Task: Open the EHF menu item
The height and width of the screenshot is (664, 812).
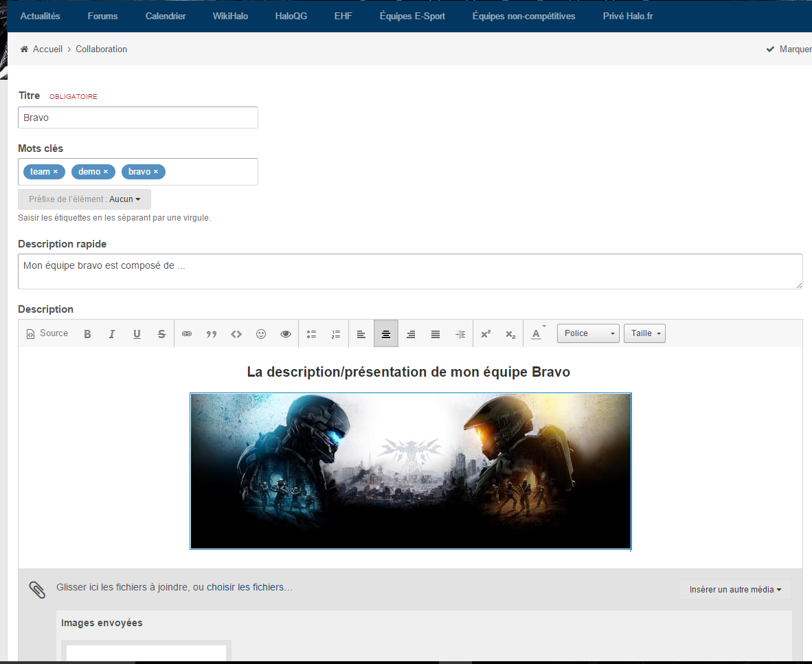Action: (343, 16)
